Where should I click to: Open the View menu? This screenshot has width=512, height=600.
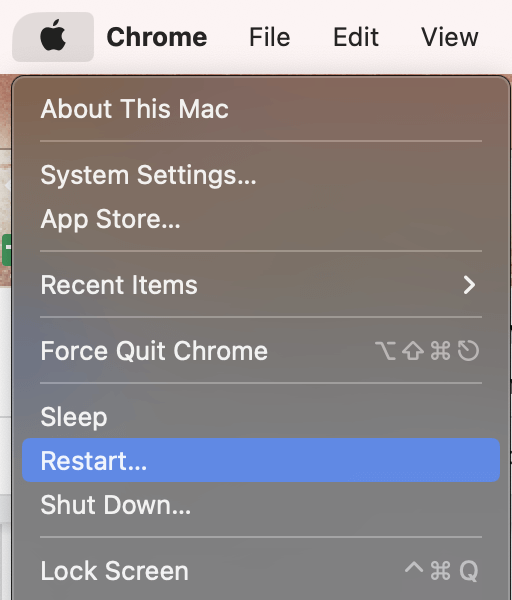pyautogui.click(x=450, y=37)
